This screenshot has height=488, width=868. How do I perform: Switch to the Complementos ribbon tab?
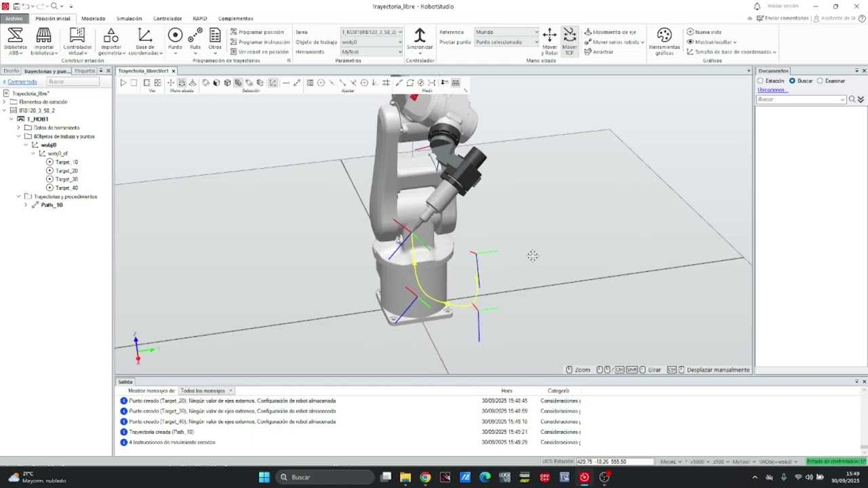point(235,18)
